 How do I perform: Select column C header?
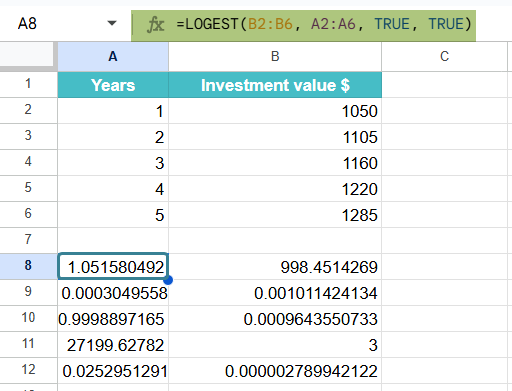pos(444,56)
